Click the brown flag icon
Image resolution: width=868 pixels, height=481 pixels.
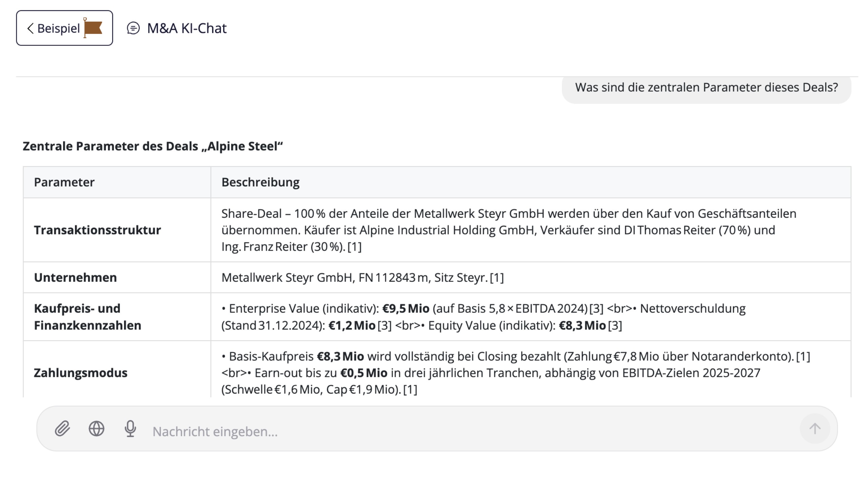click(x=93, y=28)
